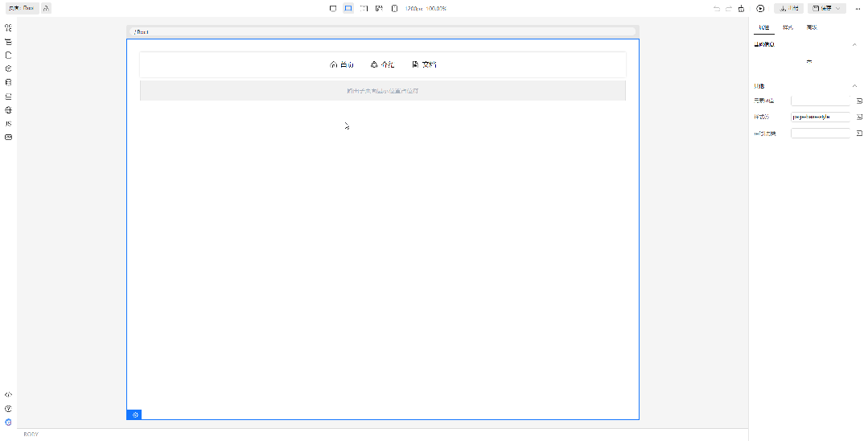Click the BODY breadcrumb at bottom bar
The height and width of the screenshot is (441, 868).
click(x=31, y=435)
